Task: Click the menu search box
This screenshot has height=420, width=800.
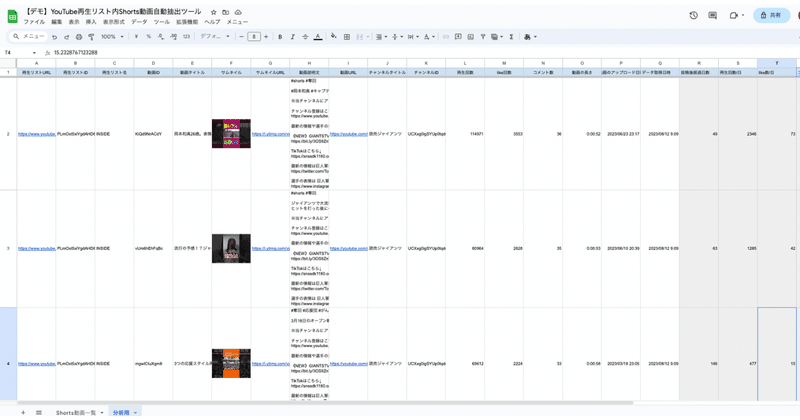Action: click(29, 37)
